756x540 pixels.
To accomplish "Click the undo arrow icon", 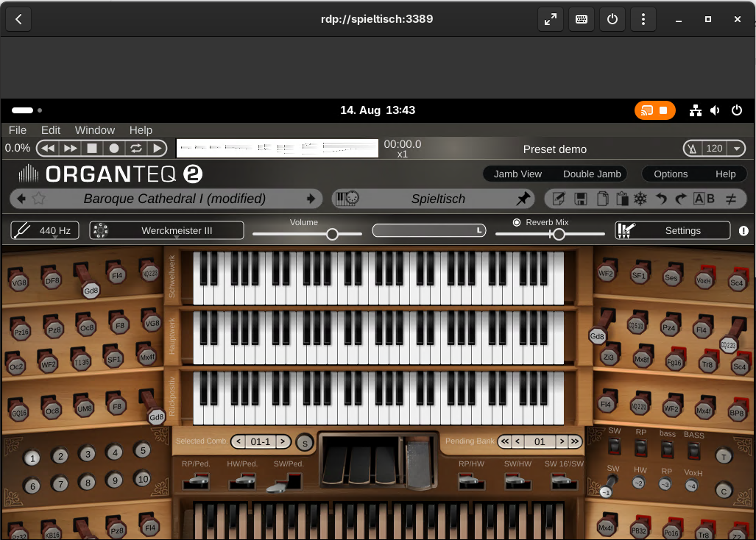I will 661,199.
